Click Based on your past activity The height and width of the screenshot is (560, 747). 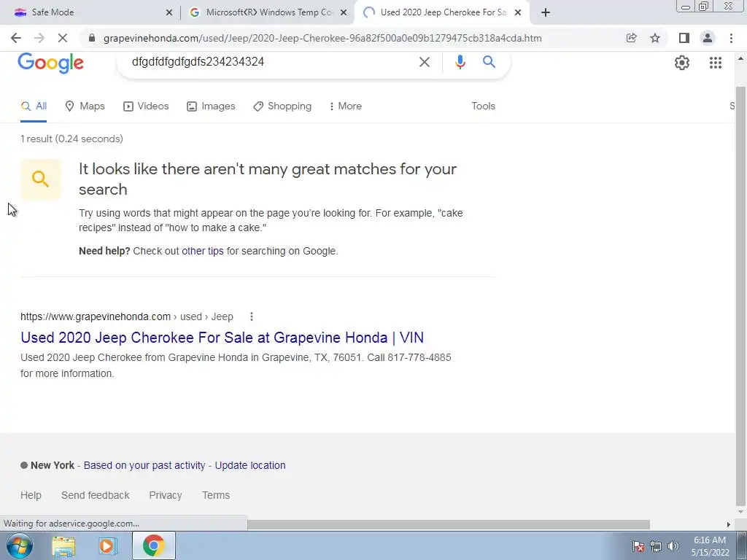coord(144,465)
